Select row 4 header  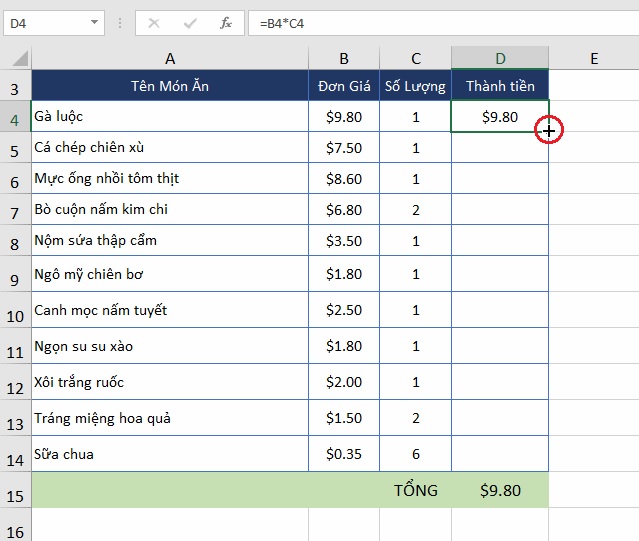click(15, 116)
